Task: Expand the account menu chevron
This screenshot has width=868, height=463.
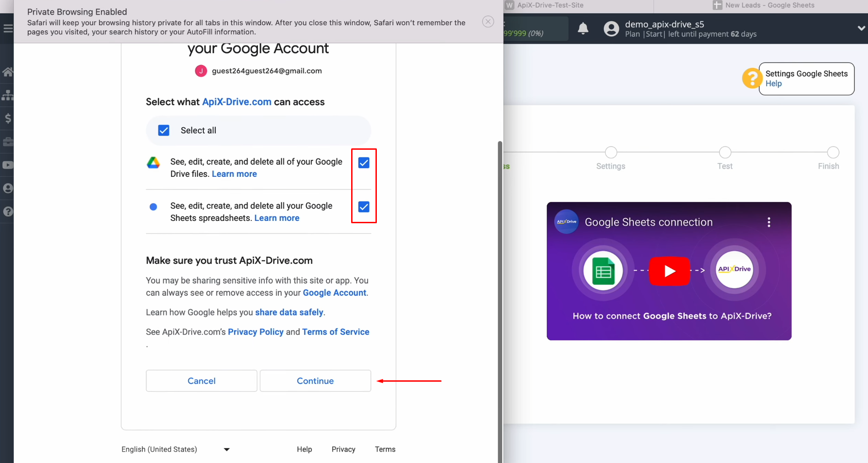Action: [x=861, y=28]
